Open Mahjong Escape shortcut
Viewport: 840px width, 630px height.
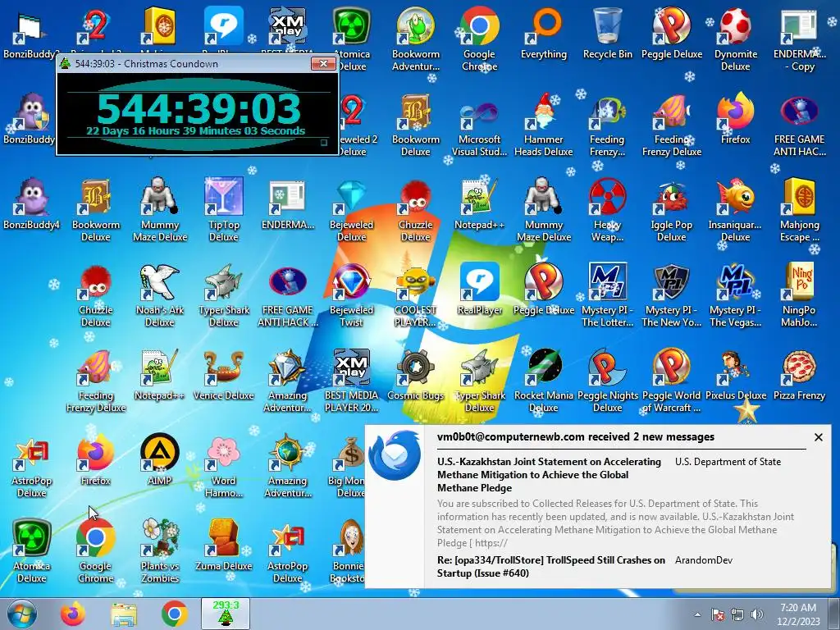pos(799,210)
